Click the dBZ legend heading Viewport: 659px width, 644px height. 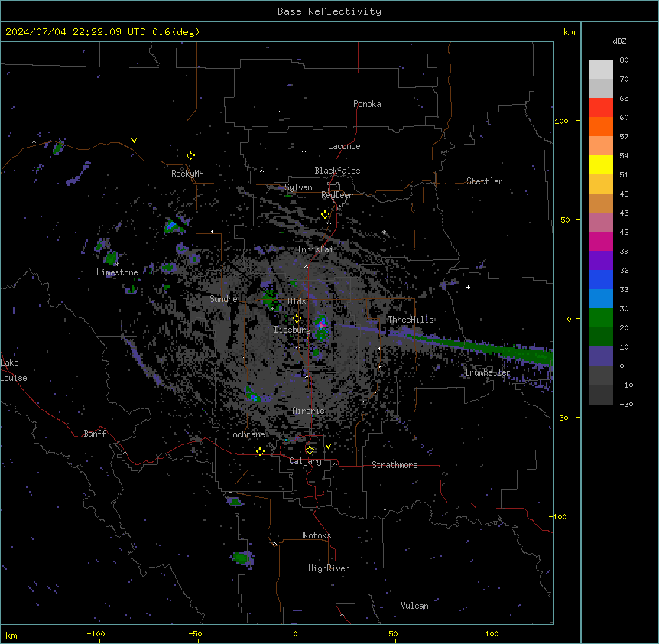click(x=619, y=41)
